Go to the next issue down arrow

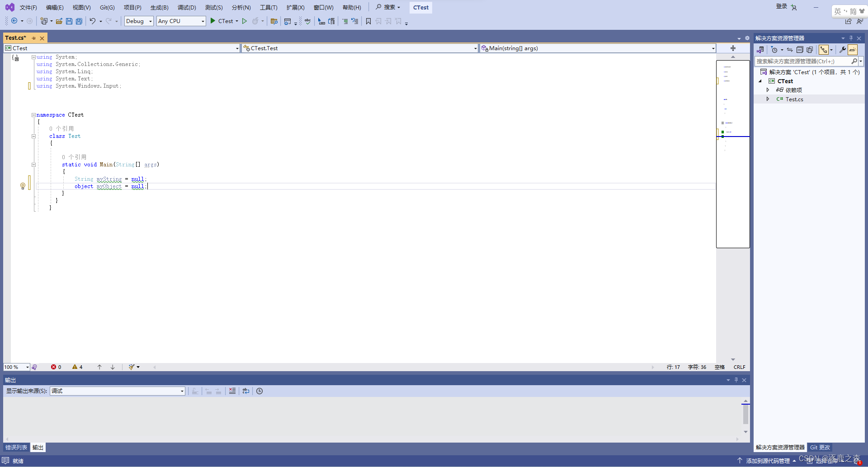[113, 367]
